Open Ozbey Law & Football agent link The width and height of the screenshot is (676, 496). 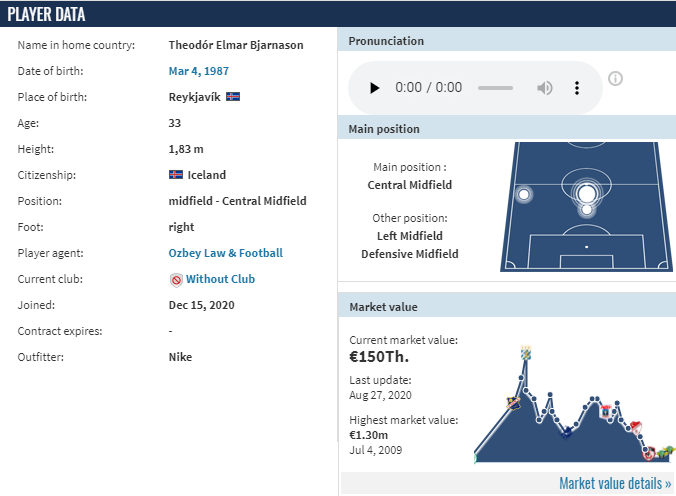click(x=225, y=253)
